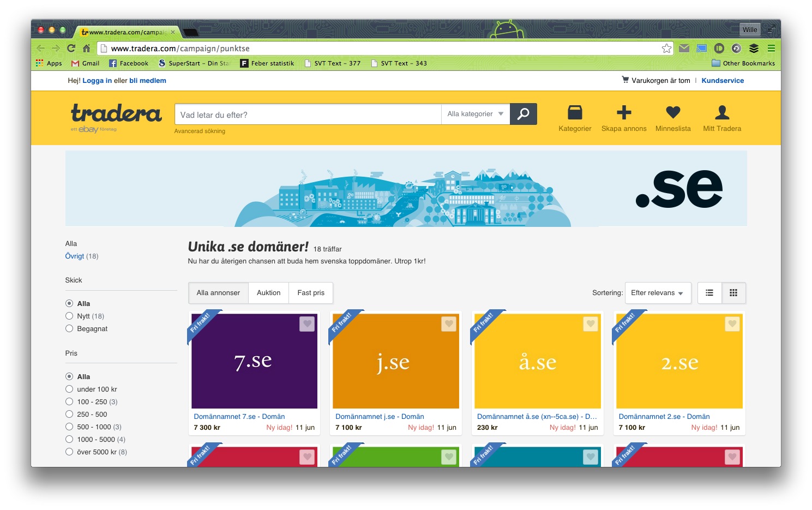
Task: Open Kategorier icon in header
Action: [575, 112]
